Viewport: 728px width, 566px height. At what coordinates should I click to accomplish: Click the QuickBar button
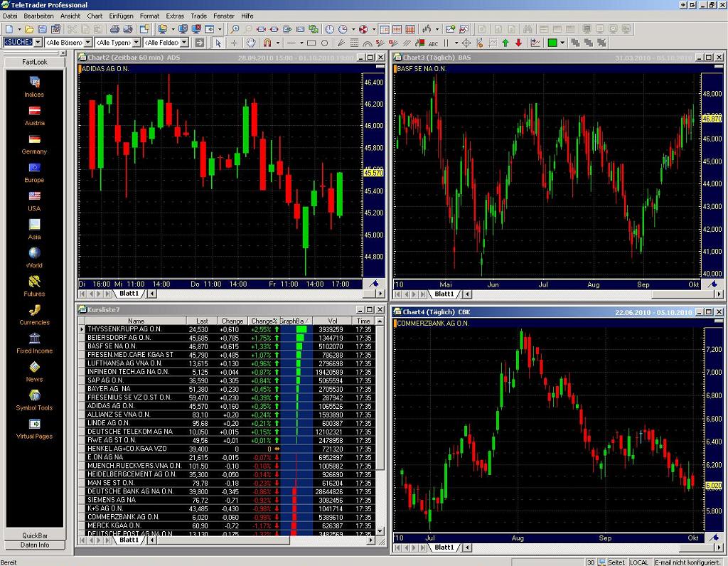34,535
